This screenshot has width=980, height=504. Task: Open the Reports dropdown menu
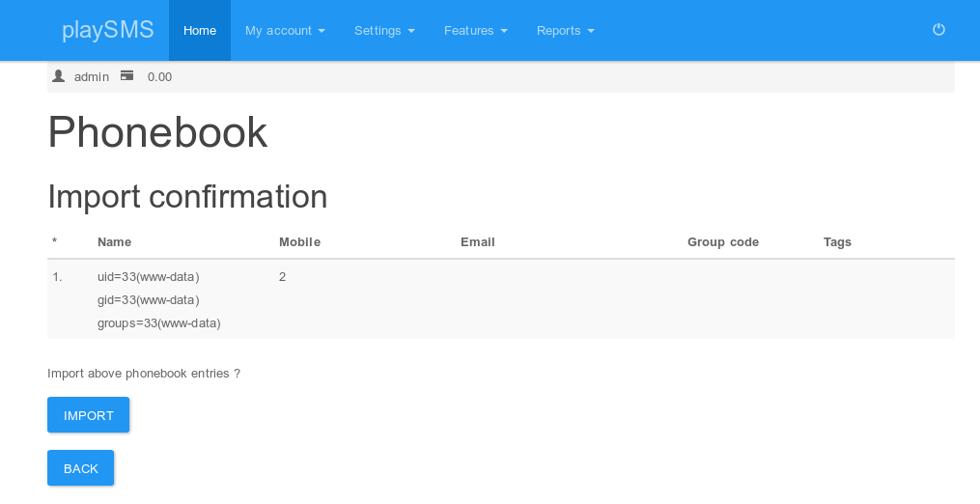click(x=565, y=31)
